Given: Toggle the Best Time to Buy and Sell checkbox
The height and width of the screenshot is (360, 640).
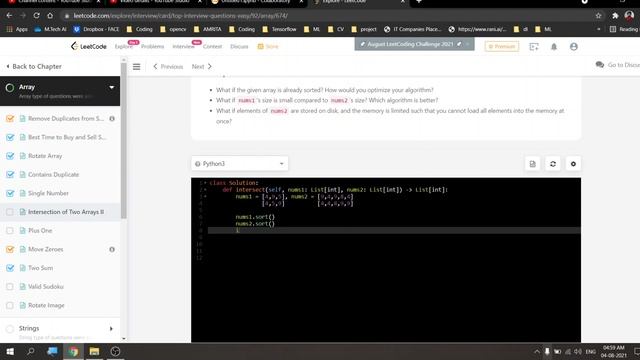Looking at the screenshot, I should click(x=10, y=137).
